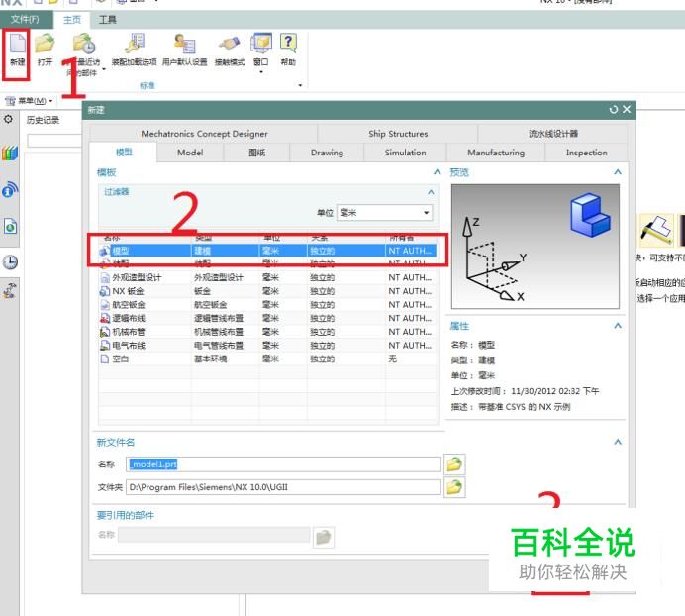Image resolution: width=685 pixels, height=616 pixels.
Task: Open the History clock sidebar icon
Action: pyautogui.click(x=10, y=262)
